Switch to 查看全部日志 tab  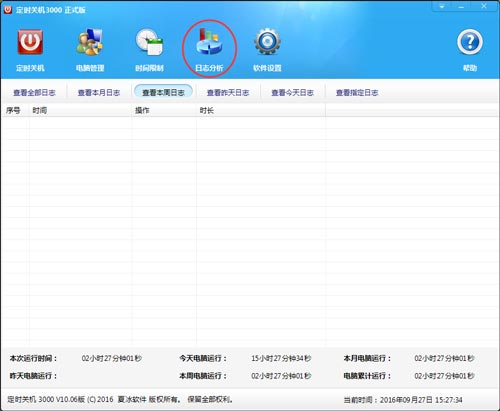click(x=34, y=92)
